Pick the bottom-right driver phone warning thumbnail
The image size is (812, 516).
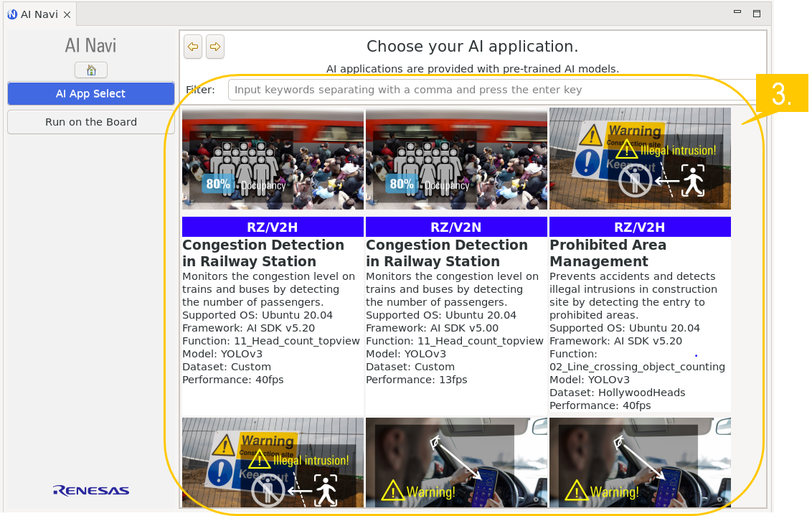pos(640,463)
